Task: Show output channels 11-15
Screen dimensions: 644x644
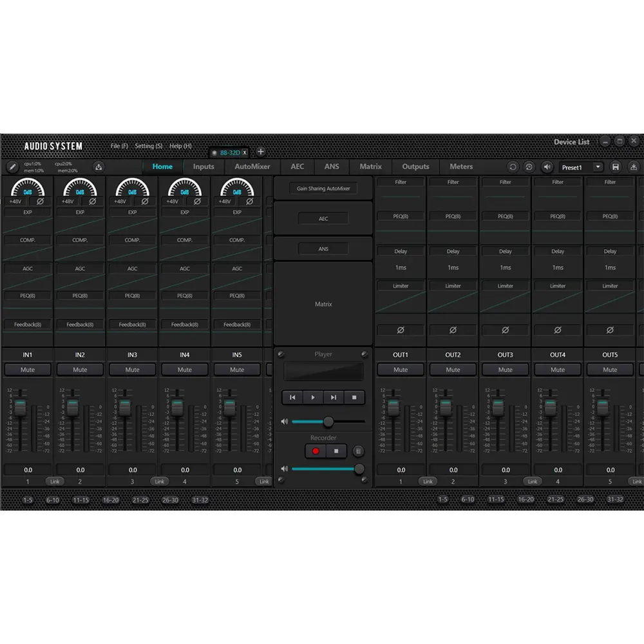Action: tap(496, 500)
